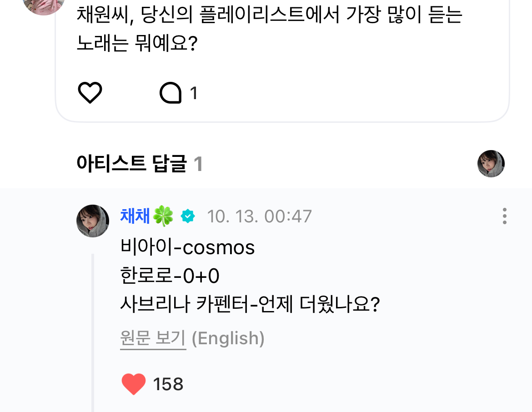Open 채채's profile picture in the reply
Image resolution: width=532 pixels, height=412 pixels.
(93, 221)
